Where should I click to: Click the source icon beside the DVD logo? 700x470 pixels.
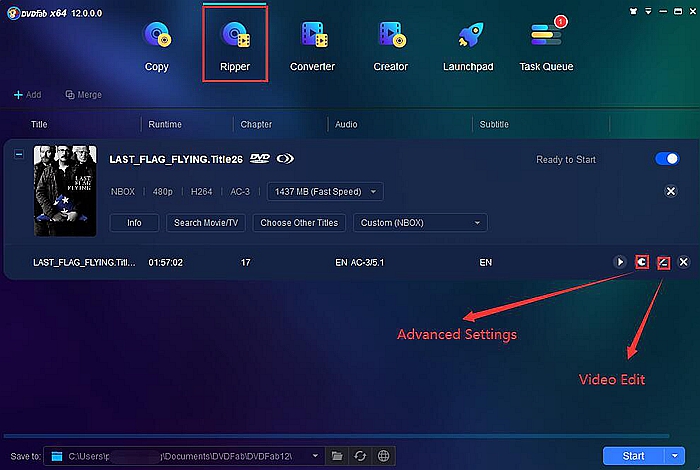[285, 158]
